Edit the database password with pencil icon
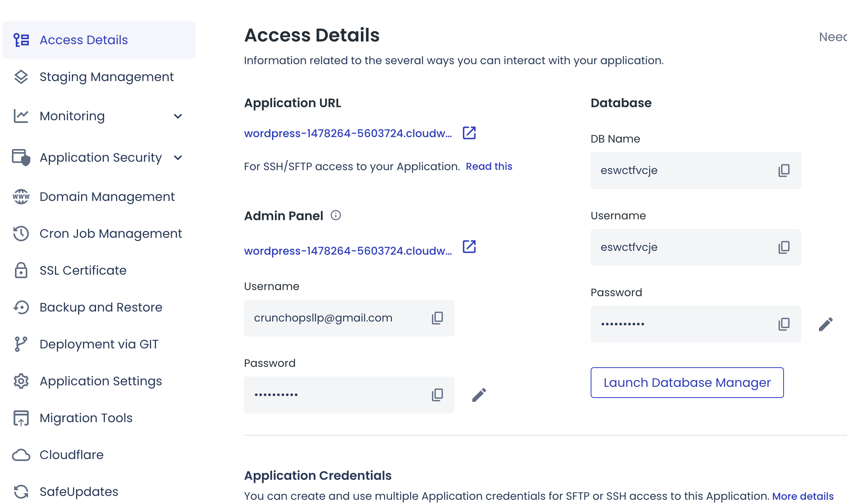 click(825, 324)
